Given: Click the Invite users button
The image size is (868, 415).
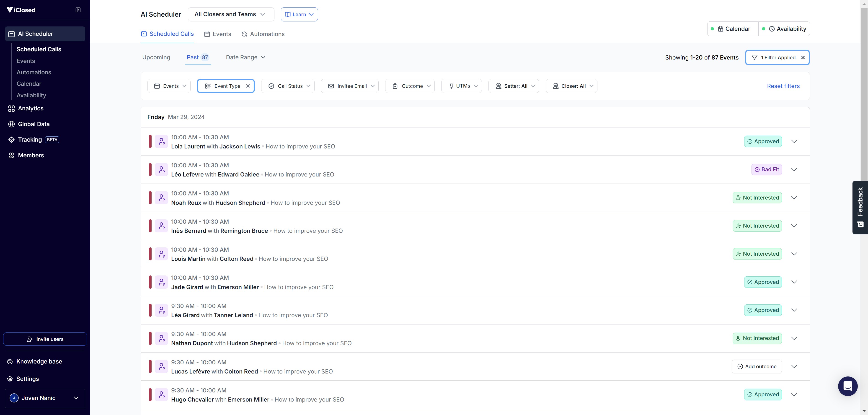Looking at the screenshot, I should tap(45, 339).
